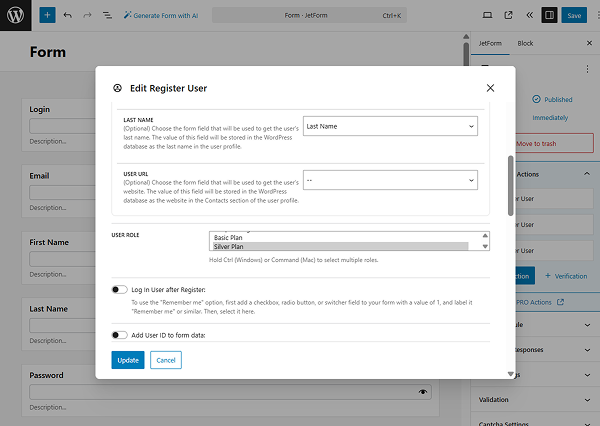The image size is (600, 426).
Task: Toggle Add User ID to form data
Action: coord(119,335)
